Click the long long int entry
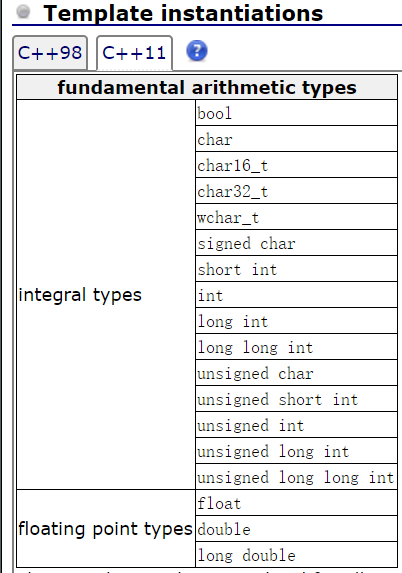Viewport: 402px width, 573px height. [x=255, y=348]
